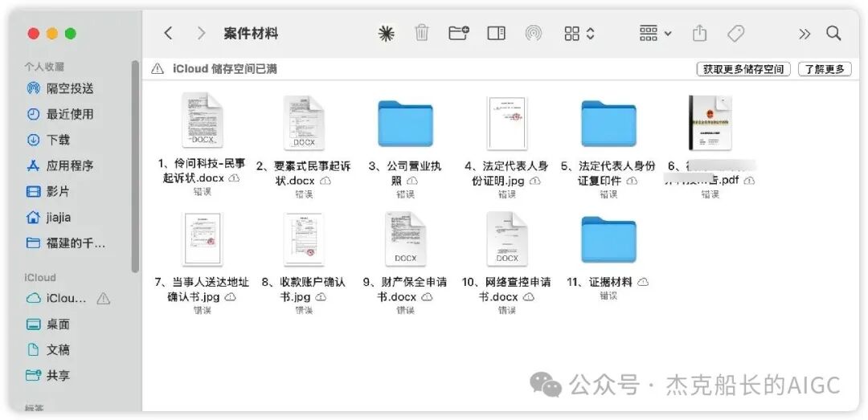868x420 pixels.
Task: Click the Share icon in toolbar
Action: pyautogui.click(x=700, y=33)
